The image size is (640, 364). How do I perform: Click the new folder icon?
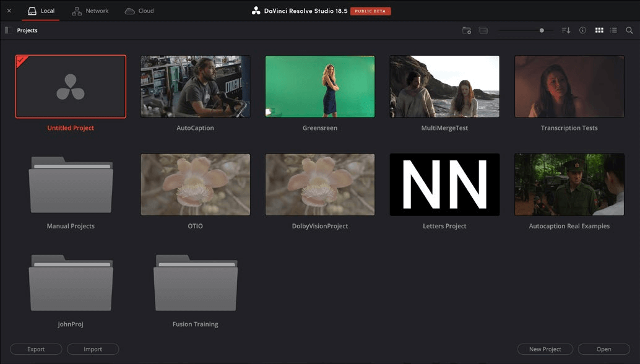[x=467, y=30]
